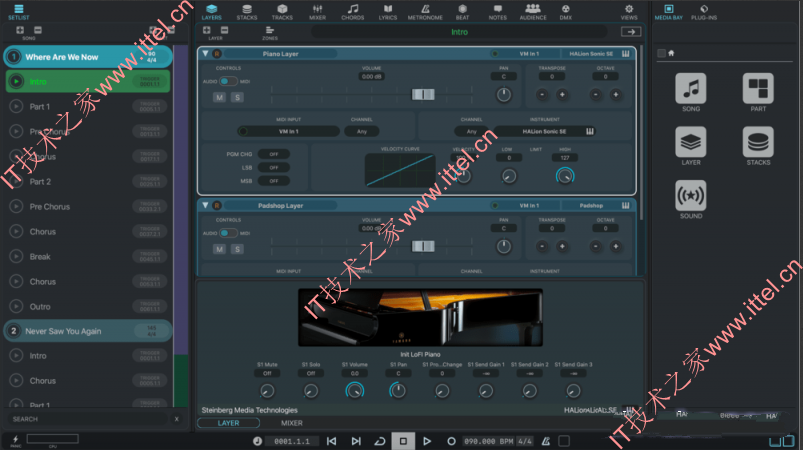This screenshot has height=450, width=803.
Task: Open the Audience view
Action: pyautogui.click(x=533, y=12)
